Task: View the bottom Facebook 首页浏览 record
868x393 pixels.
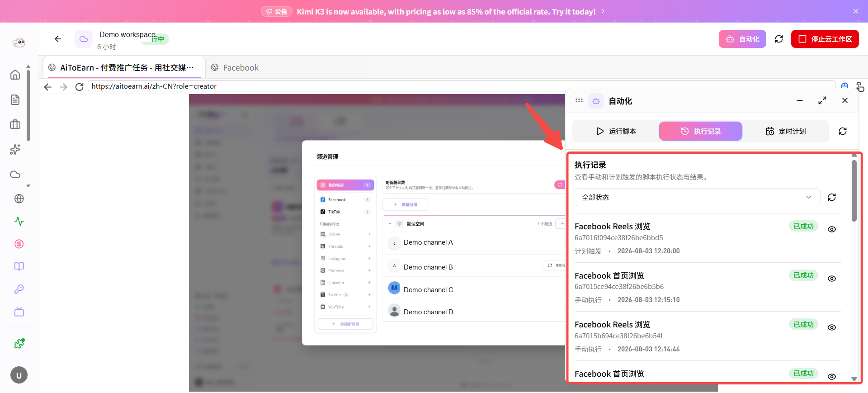Action: pos(832,377)
